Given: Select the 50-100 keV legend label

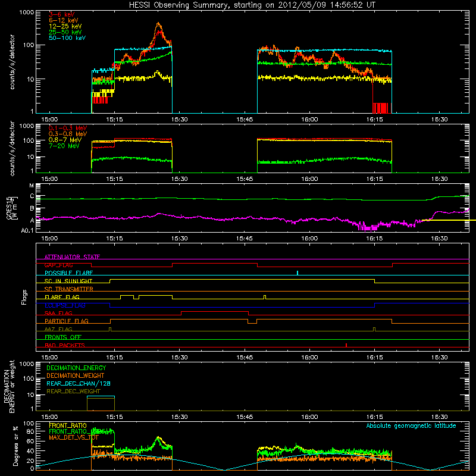Looking at the screenshot, I should point(67,38).
